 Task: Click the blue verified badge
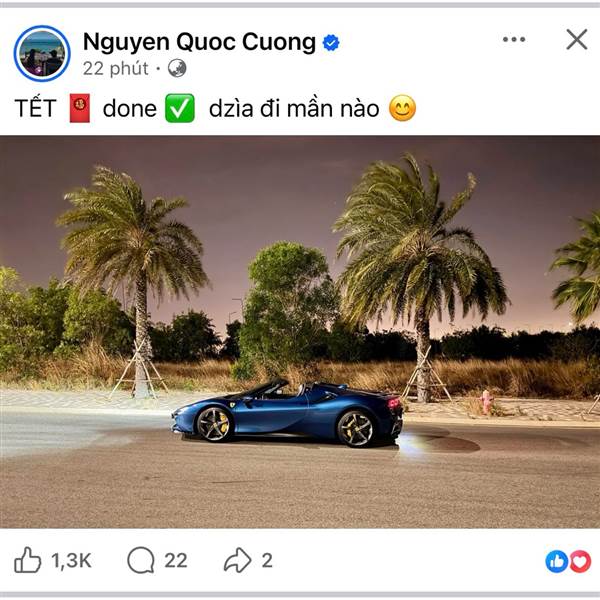click(331, 42)
